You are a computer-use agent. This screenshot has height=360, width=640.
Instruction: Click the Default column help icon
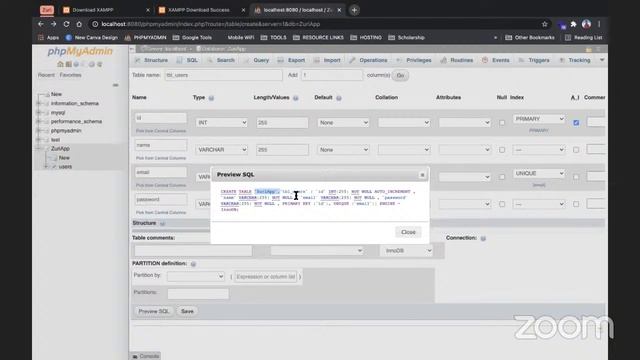tap(339, 98)
